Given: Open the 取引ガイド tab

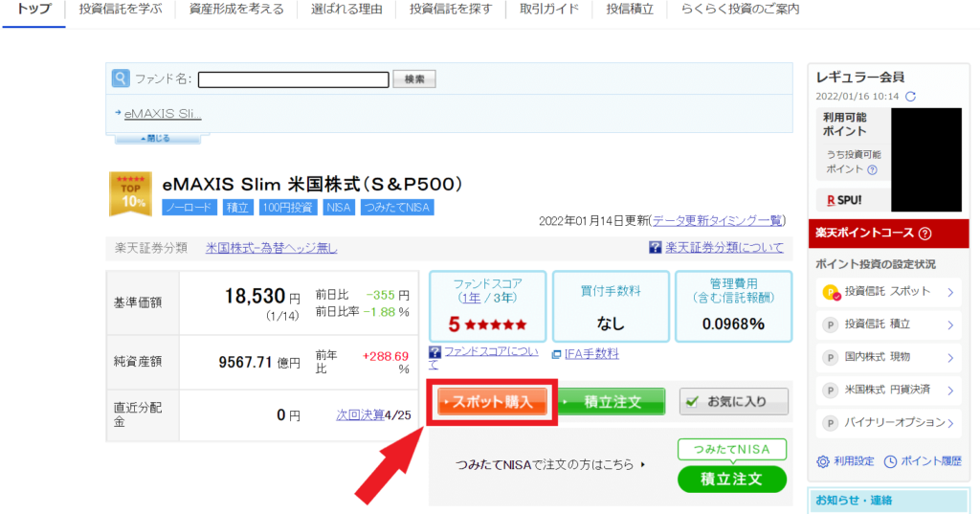Looking at the screenshot, I should pyautogui.click(x=548, y=10).
